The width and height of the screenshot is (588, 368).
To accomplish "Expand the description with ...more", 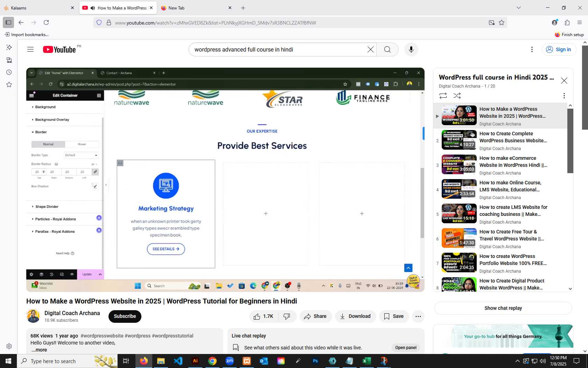I will point(39,350).
